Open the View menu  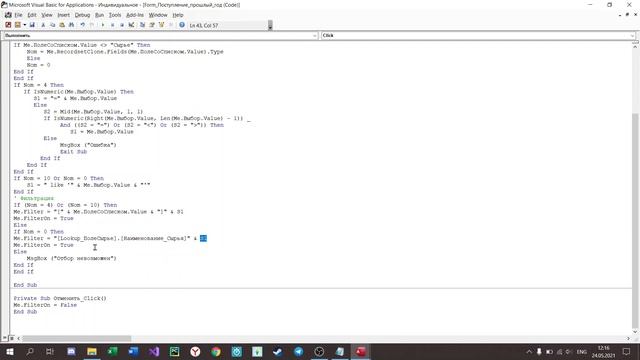click(47, 15)
